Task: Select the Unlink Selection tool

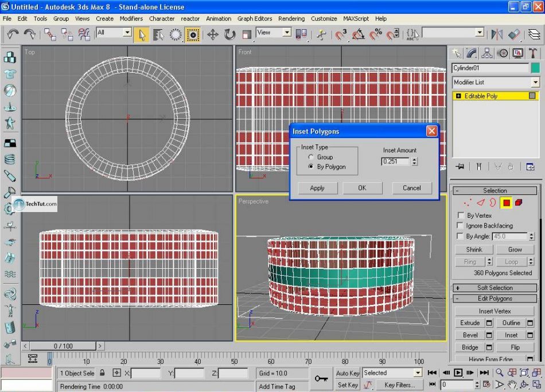Action: [x=67, y=34]
